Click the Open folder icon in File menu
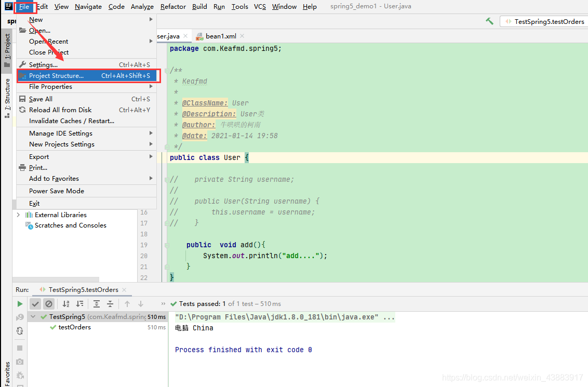Viewport: 588px width, 387px height. pos(22,30)
